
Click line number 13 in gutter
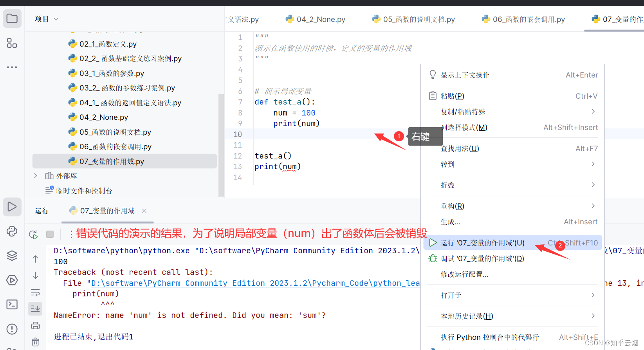click(x=238, y=166)
